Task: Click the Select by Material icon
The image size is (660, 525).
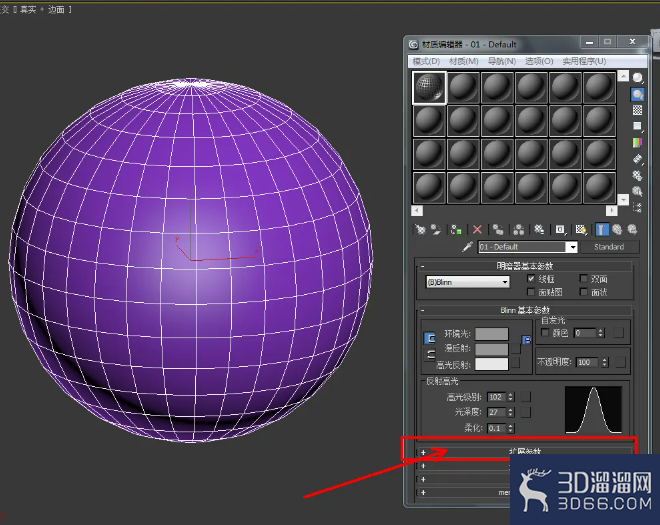Action: pyautogui.click(x=638, y=191)
